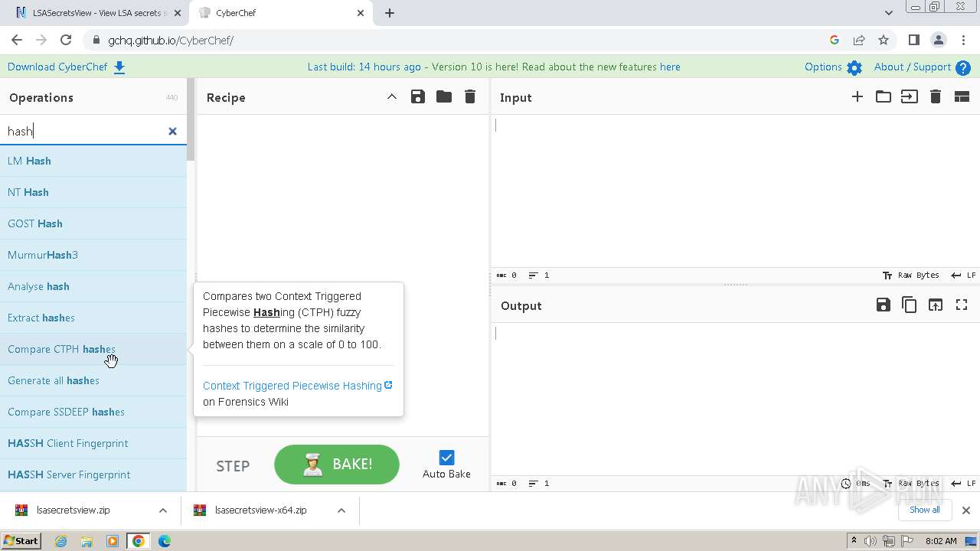
Task: Load a recipe using the folder icon
Action: pos(444,96)
